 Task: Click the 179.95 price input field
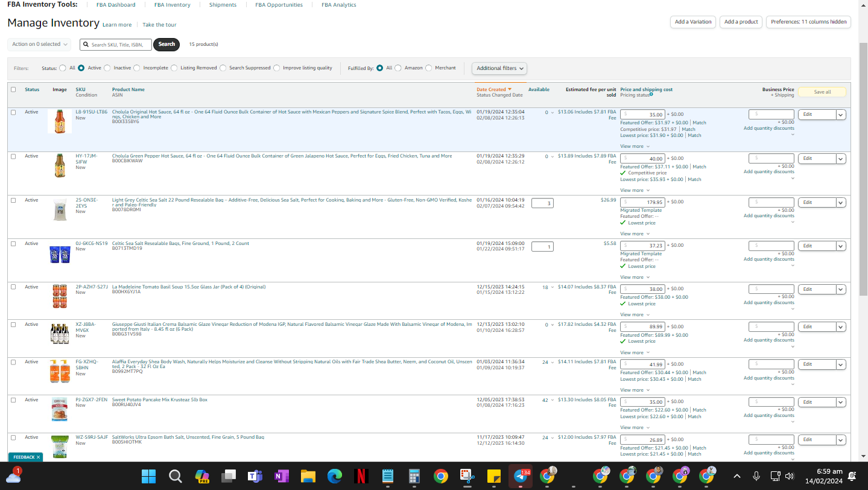pyautogui.click(x=642, y=203)
